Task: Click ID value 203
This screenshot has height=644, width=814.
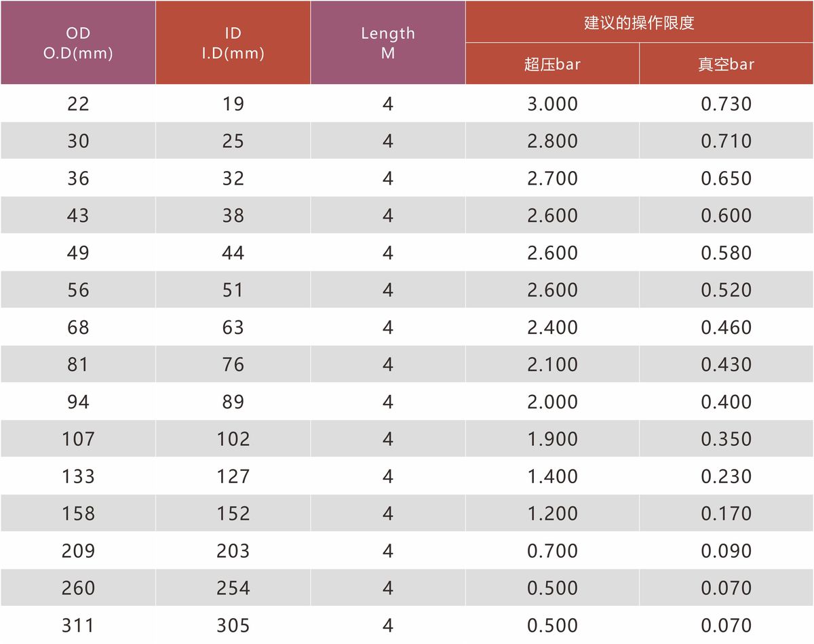Action: tap(233, 551)
